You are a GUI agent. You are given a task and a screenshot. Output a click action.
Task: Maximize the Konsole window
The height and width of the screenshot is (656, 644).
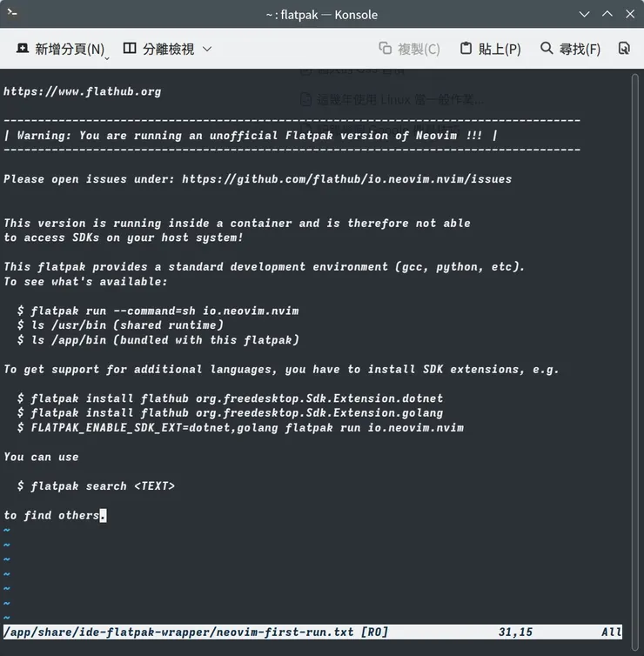click(607, 14)
